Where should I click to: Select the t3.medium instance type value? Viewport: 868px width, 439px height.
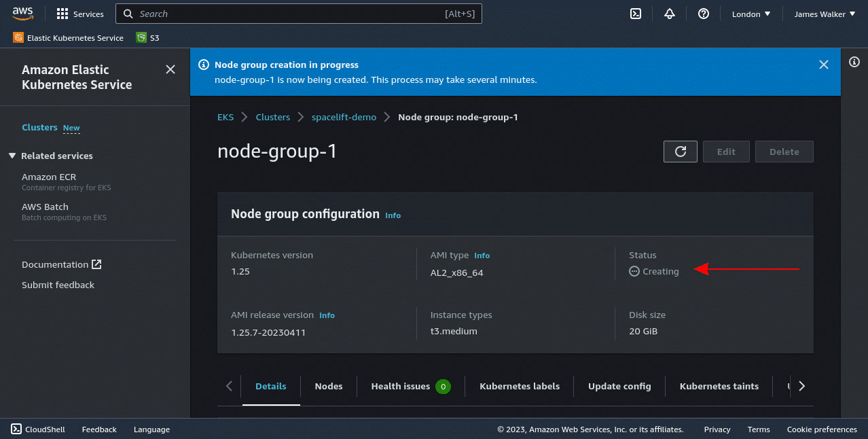pos(454,331)
